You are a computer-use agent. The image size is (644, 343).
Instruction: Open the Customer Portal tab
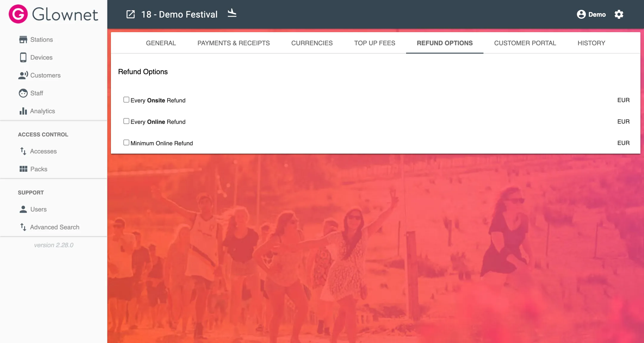[525, 43]
